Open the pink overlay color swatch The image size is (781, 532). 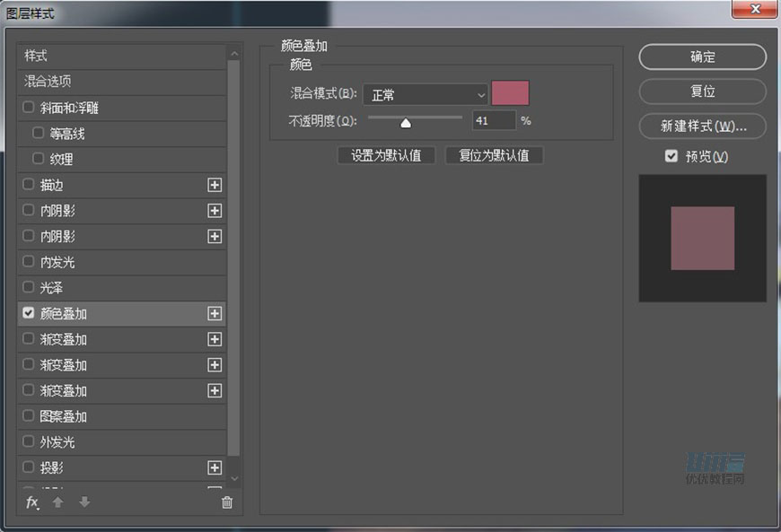[510, 93]
